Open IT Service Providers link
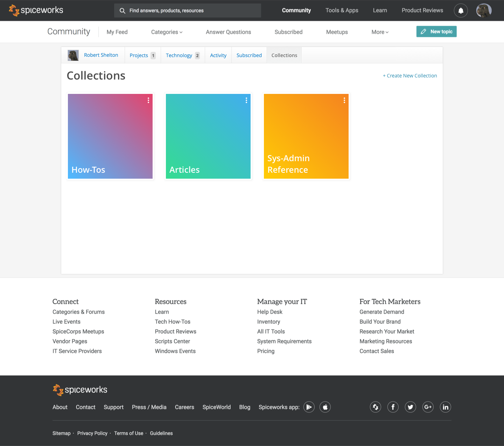This screenshot has width=504, height=446. click(77, 351)
